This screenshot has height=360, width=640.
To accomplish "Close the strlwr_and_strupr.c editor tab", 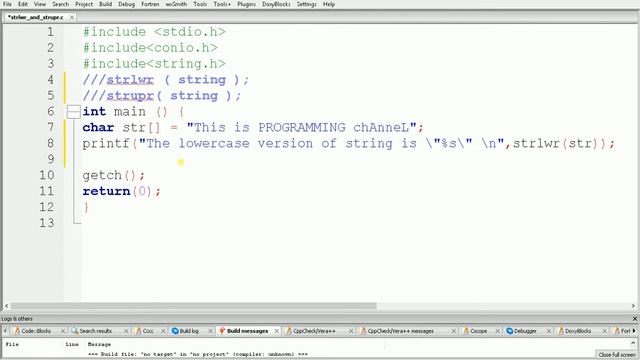I will [71, 17].
